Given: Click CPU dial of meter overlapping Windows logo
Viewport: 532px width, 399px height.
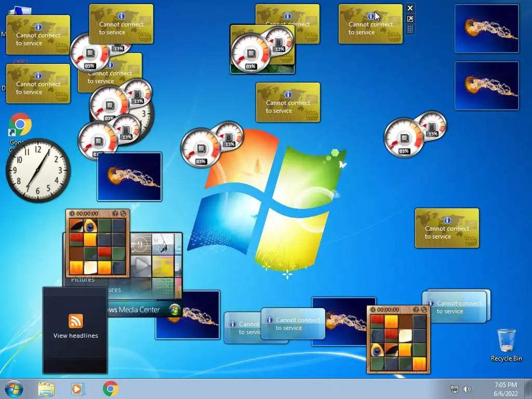Looking at the screenshot, I should (x=201, y=148).
